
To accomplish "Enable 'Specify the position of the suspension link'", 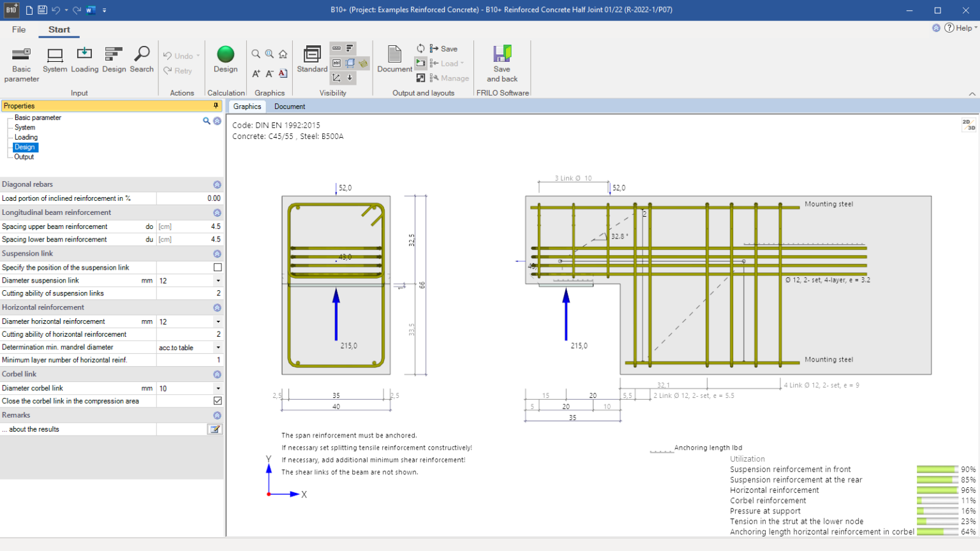I will [x=216, y=267].
